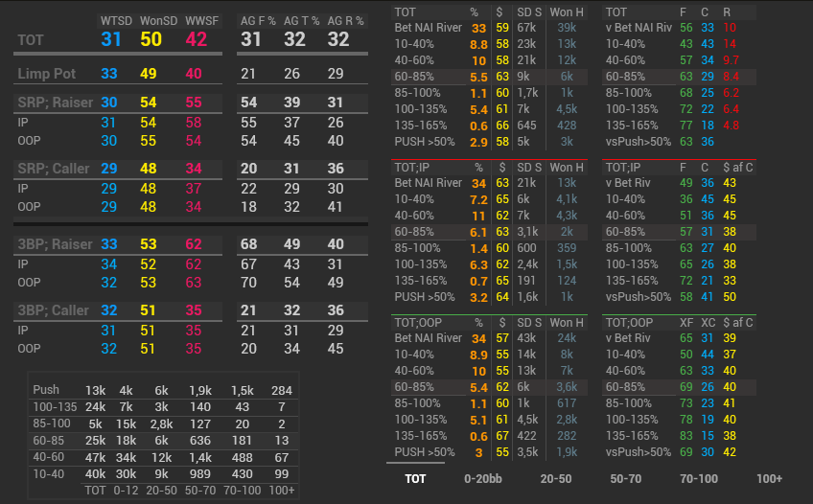The image size is (813, 504).
Task: Click the WTSD column header
Action: (x=116, y=21)
